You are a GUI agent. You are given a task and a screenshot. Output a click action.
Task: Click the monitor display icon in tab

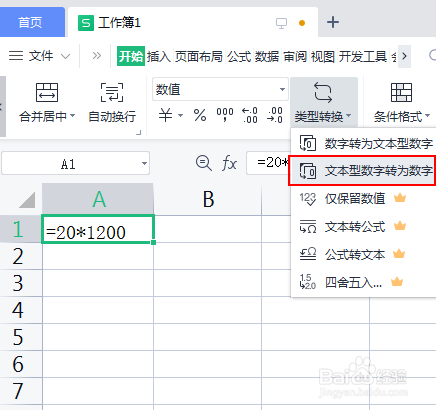coord(281,23)
